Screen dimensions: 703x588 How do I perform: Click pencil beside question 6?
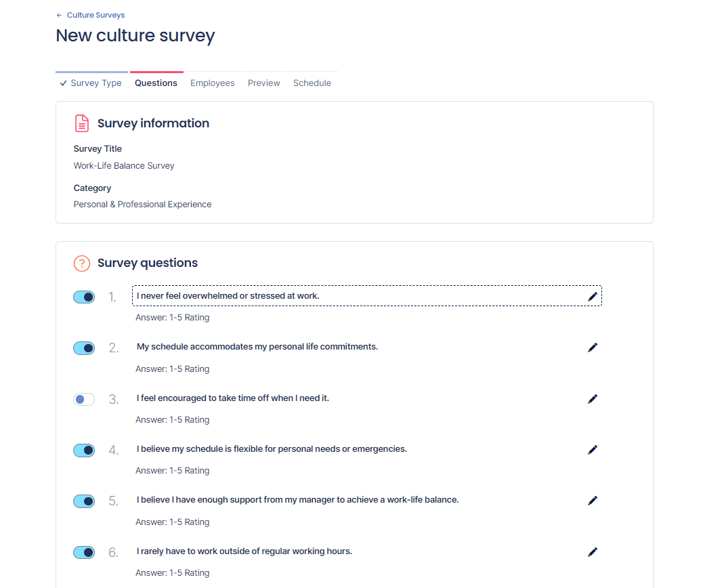point(593,552)
